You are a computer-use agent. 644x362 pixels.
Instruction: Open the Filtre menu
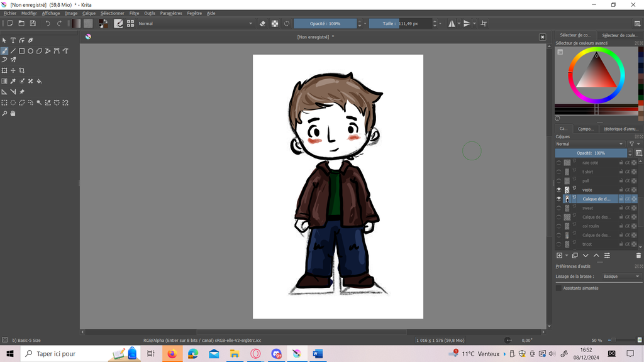[134, 13]
